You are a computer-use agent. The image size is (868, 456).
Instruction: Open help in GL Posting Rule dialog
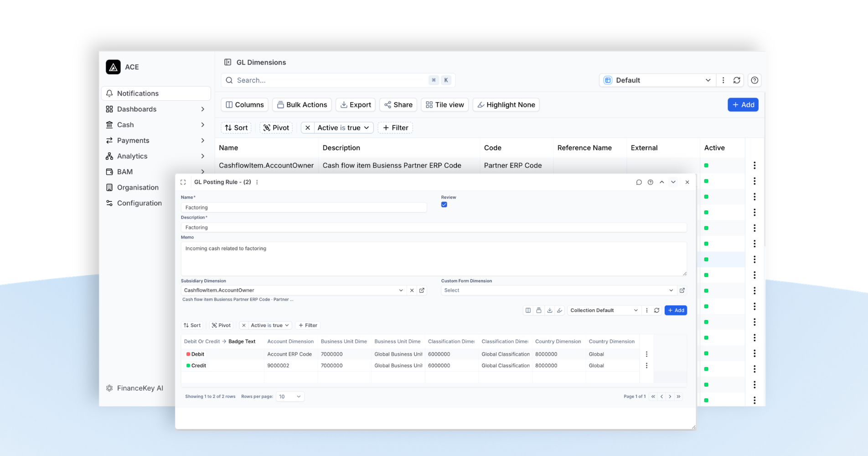pyautogui.click(x=650, y=182)
